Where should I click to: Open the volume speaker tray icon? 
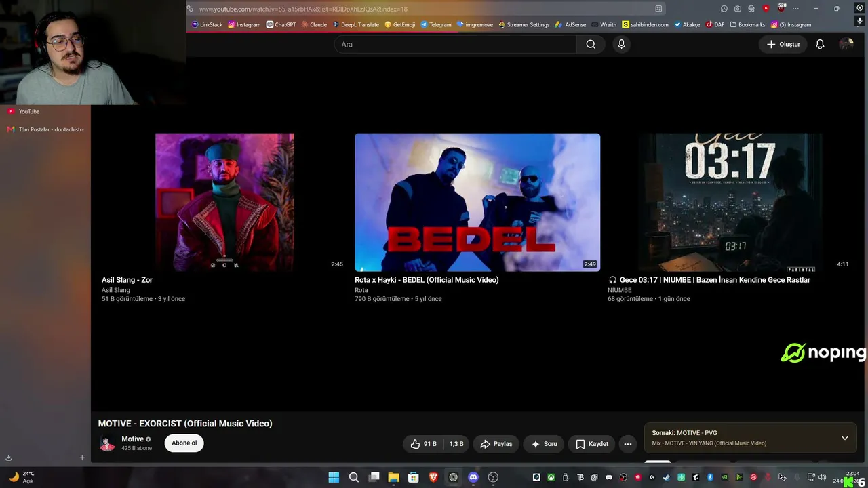[823, 477]
